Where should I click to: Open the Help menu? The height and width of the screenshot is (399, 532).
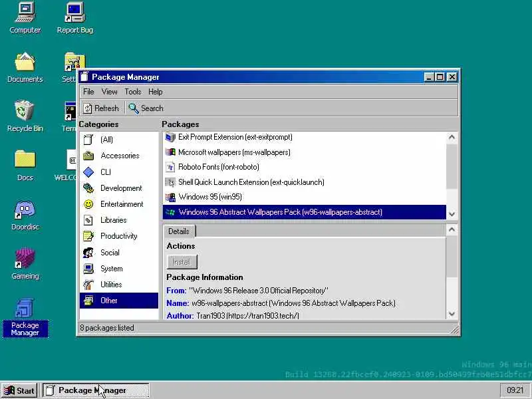coord(156,92)
